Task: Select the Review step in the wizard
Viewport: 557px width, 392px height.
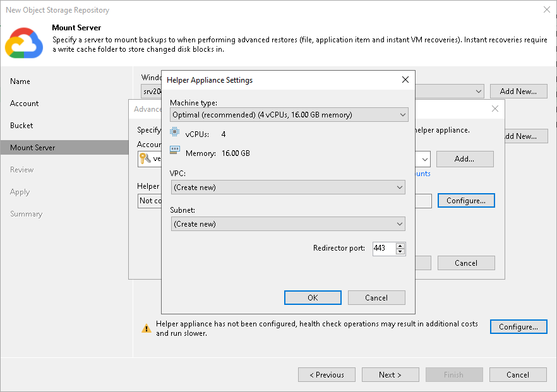Action: pyautogui.click(x=22, y=169)
